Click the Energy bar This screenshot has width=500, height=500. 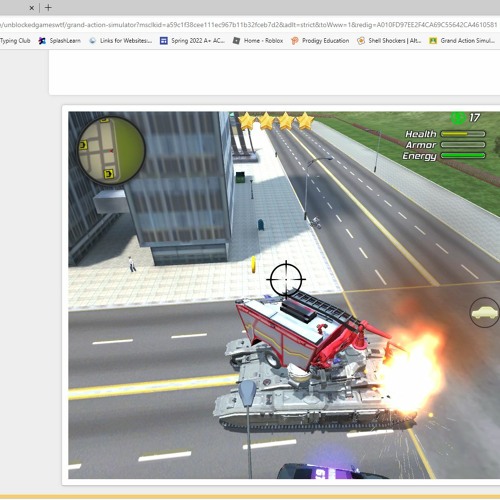tap(463, 155)
